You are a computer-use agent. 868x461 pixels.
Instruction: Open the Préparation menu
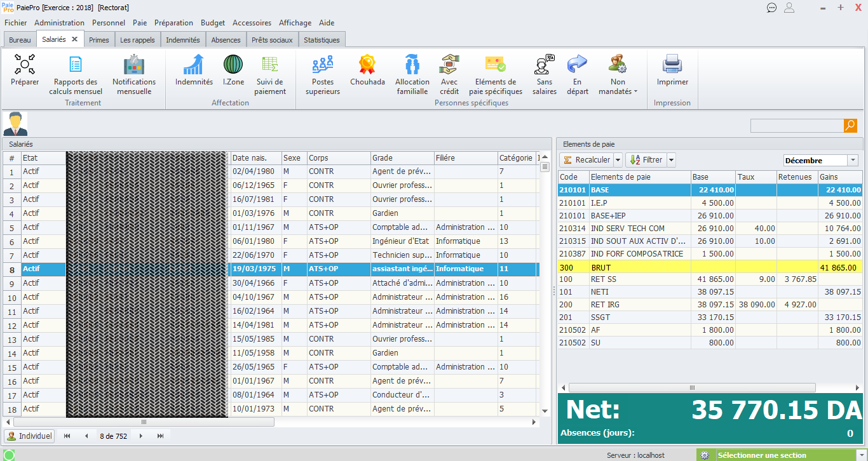pyautogui.click(x=173, y=23)
